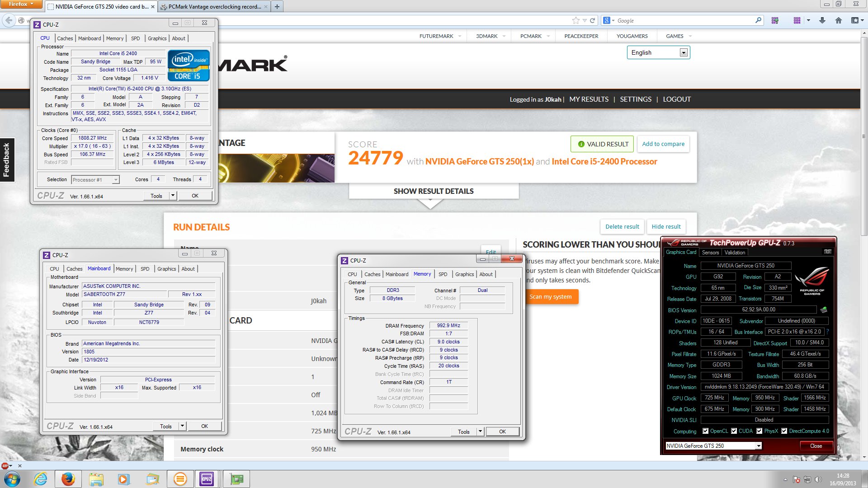
Task: Open the Windows Live Mail taskbar icon
Action: pos(153,479)
